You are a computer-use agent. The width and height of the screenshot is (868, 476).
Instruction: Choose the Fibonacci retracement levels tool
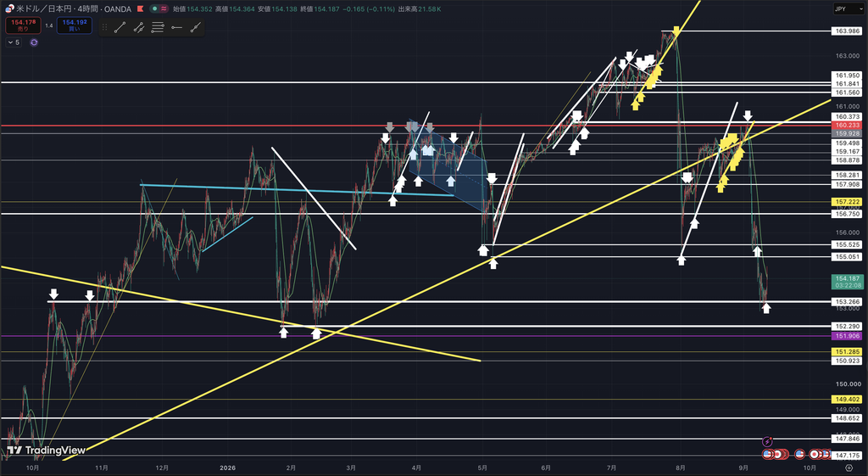tap(158, 26)
